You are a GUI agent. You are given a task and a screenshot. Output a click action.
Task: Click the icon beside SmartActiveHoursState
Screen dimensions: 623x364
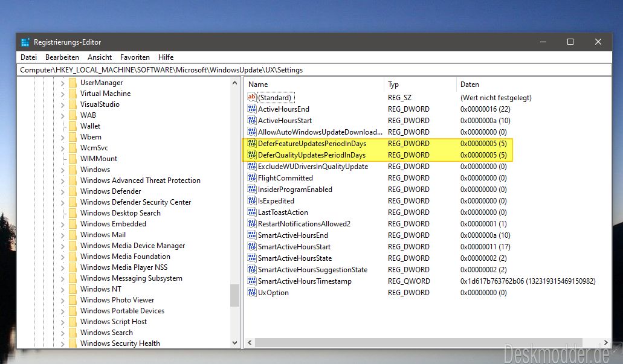tap(252, 258)
